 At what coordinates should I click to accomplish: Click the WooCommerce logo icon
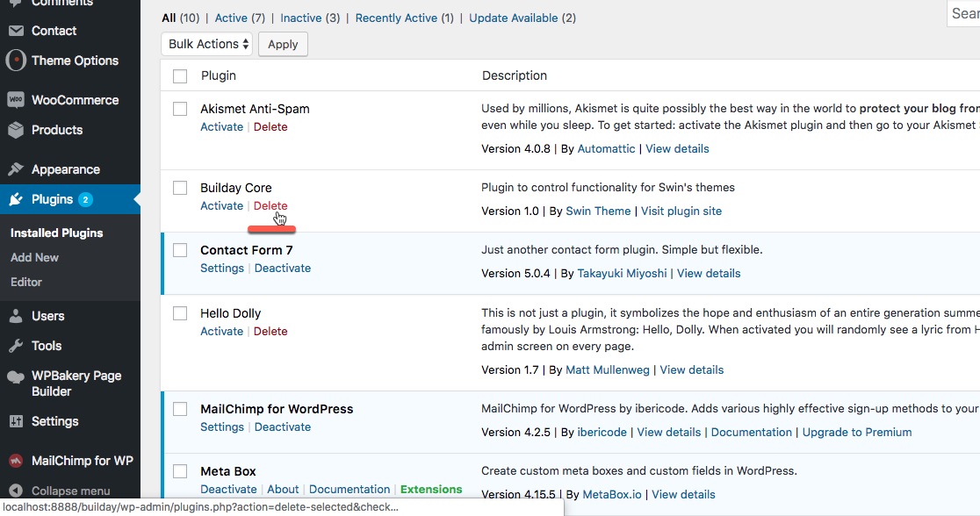pyautogui.click(x=17, y=100)
